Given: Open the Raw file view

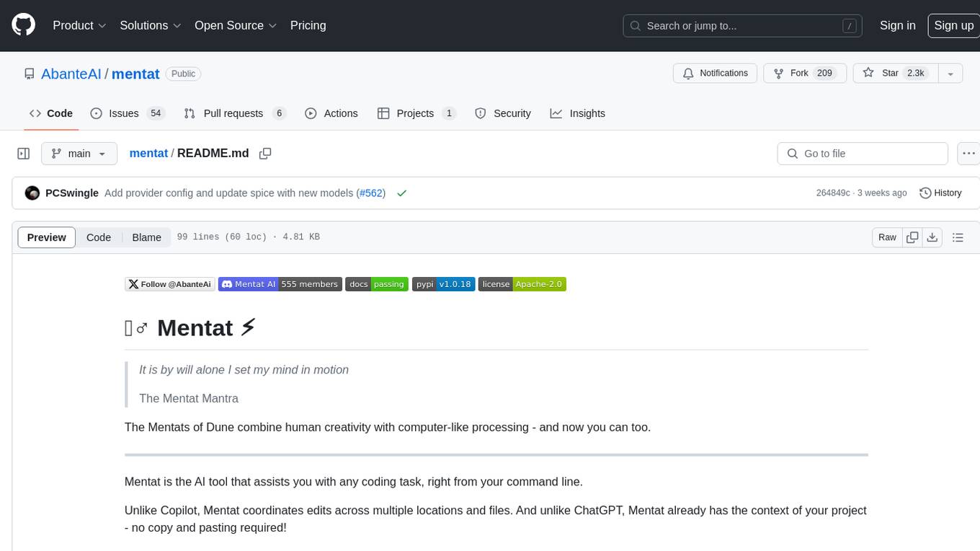Looking at the screenshot, I should pyautogui.click(x=887, y=237).
